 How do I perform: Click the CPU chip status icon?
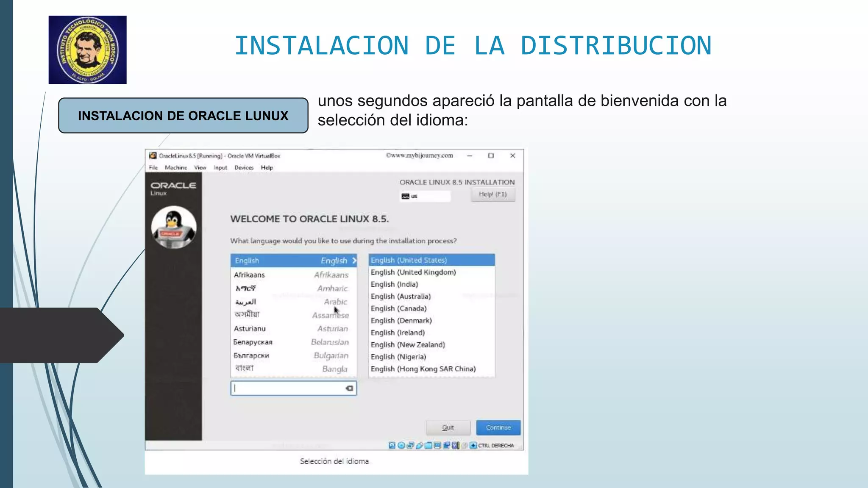[x=456, y=446]
